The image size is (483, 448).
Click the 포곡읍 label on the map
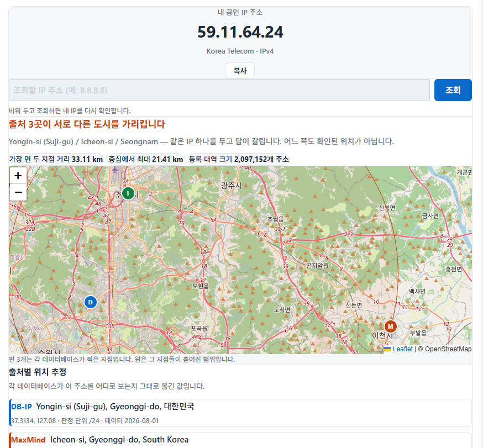[199, 328]
